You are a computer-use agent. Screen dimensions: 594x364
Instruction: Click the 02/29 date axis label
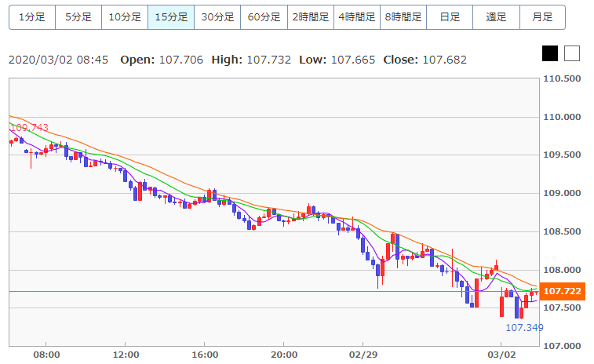(363, 355)
